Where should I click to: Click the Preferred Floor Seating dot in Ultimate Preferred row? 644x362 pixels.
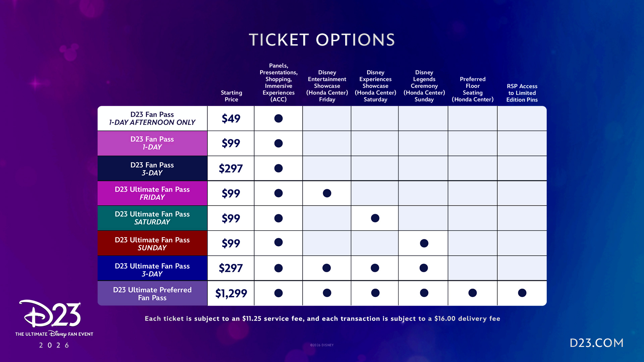click(x=472, y=293)
